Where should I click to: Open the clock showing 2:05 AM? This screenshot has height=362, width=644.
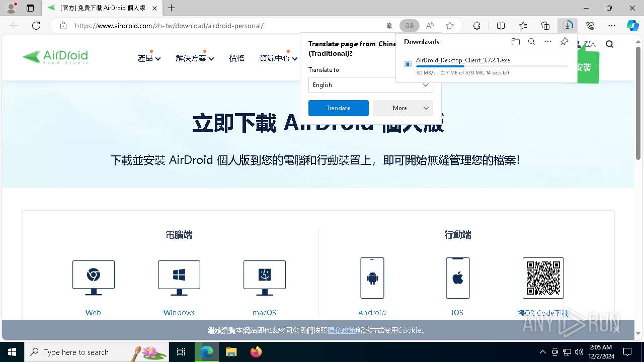click(601, 352)
